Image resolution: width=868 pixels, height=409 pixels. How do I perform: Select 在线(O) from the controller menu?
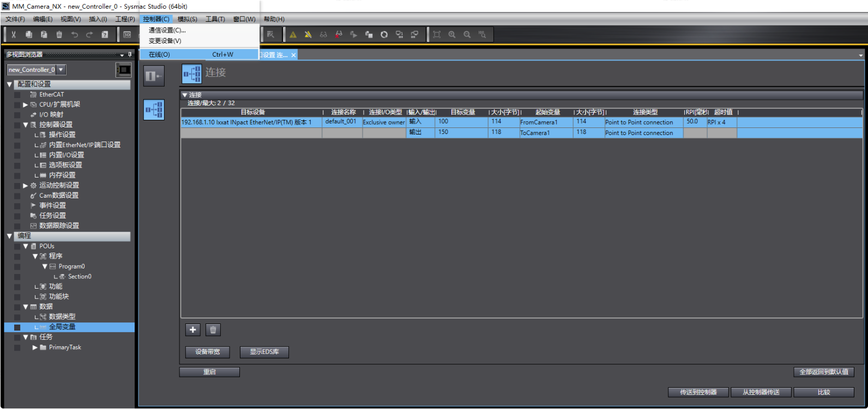point(159,54)
